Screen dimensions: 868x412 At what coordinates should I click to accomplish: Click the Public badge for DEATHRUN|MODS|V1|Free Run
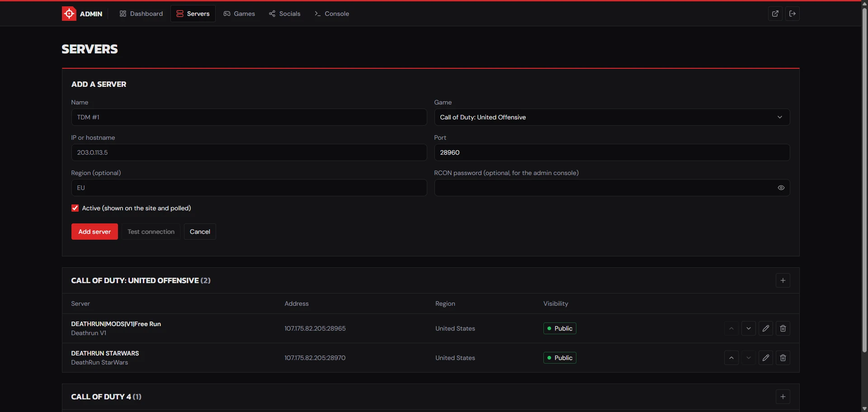point(560,328)
